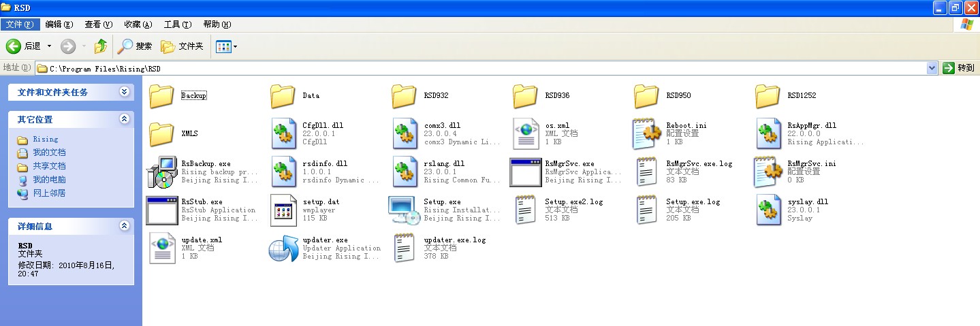Open 我的文档 link
This screenshot has width=980, height=326.
pyautogui.click(x=49, y=152)
